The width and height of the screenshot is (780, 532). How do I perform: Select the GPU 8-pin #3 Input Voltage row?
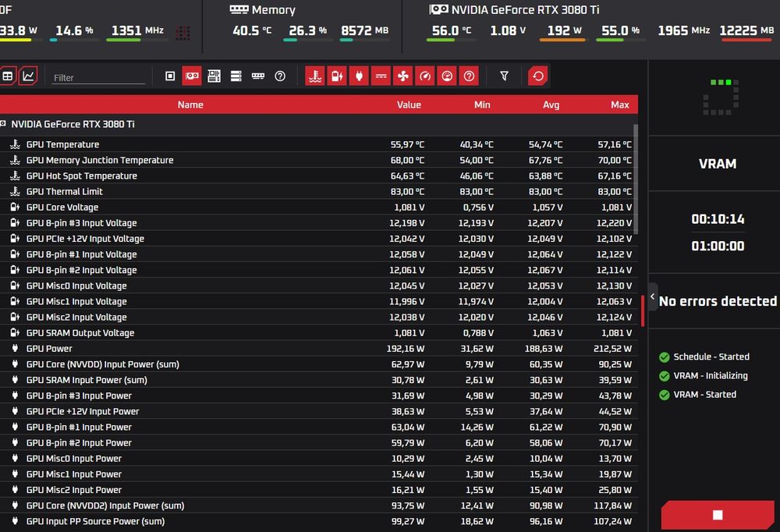(x=318, y=223)
